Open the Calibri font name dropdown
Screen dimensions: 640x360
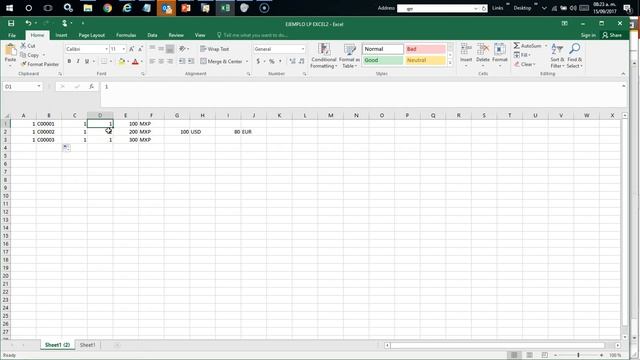tap(107, 49)
